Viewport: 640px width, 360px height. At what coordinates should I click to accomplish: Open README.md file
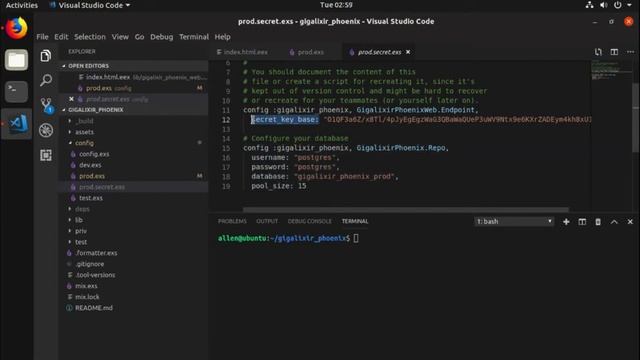[93, 308]
